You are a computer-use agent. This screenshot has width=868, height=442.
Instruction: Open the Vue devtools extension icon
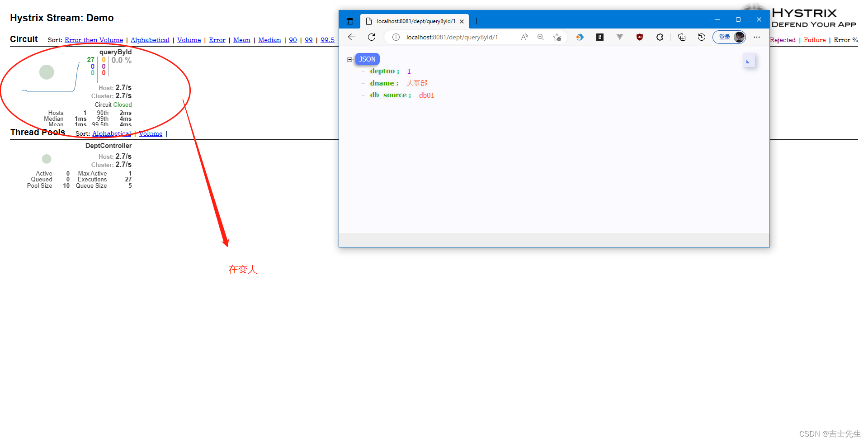tap(620, 37)
